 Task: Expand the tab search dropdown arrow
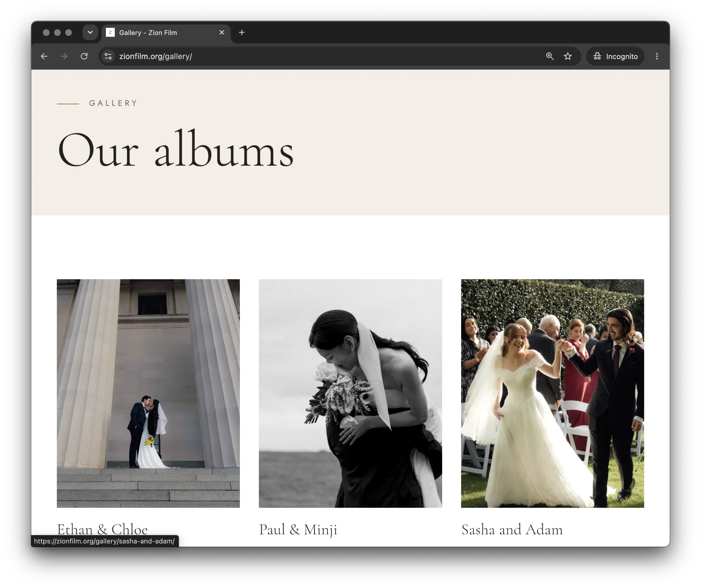[90, 32]
